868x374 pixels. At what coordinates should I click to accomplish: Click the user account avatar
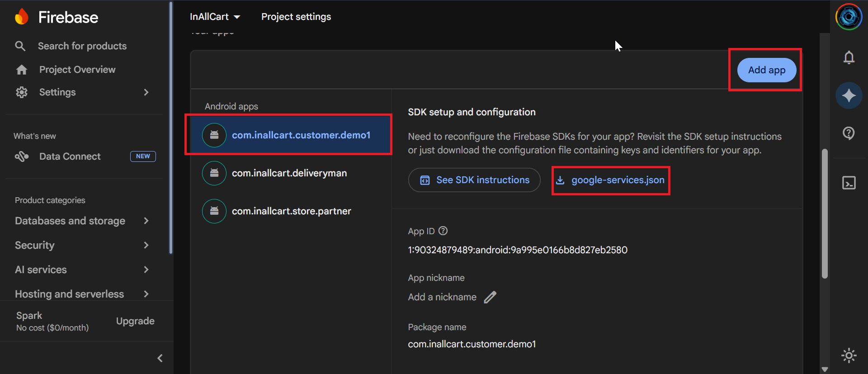pyautogui.click(x=849, y=17)
